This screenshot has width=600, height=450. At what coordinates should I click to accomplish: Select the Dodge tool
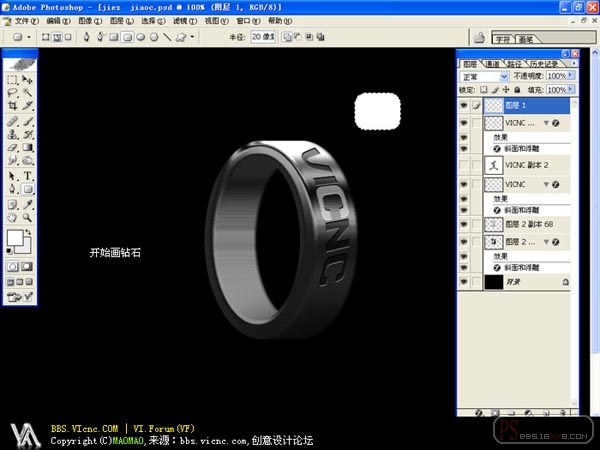pyautogui.click(x=27, y=160)
